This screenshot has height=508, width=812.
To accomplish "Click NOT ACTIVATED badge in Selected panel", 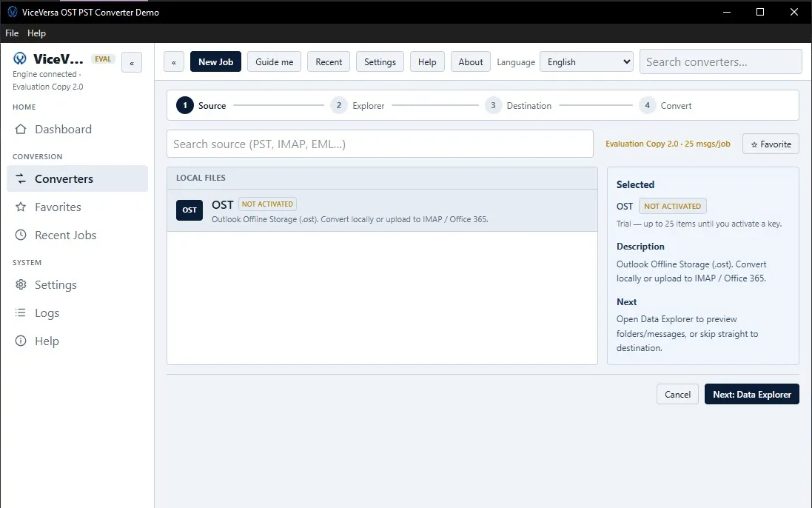I will click(672, 206).
